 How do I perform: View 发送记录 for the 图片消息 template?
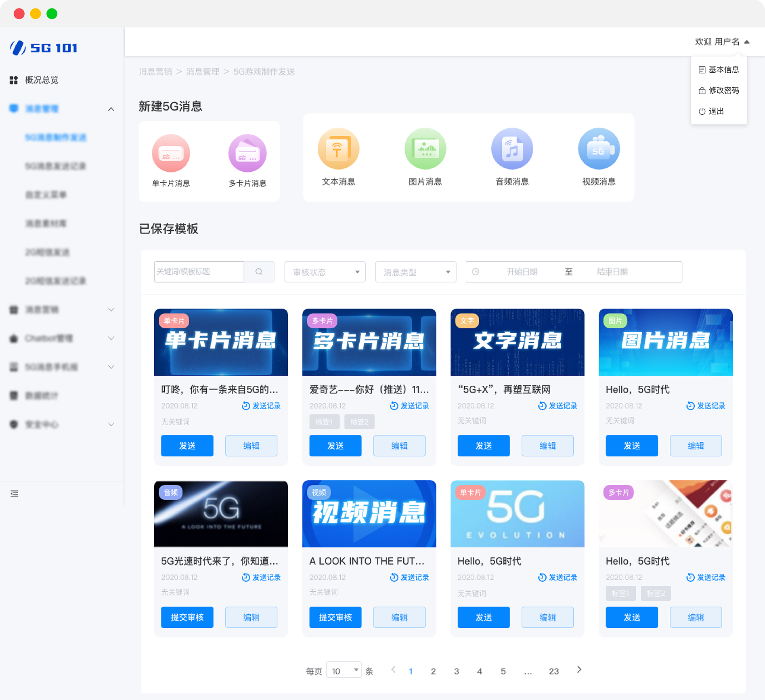[706, 406]
